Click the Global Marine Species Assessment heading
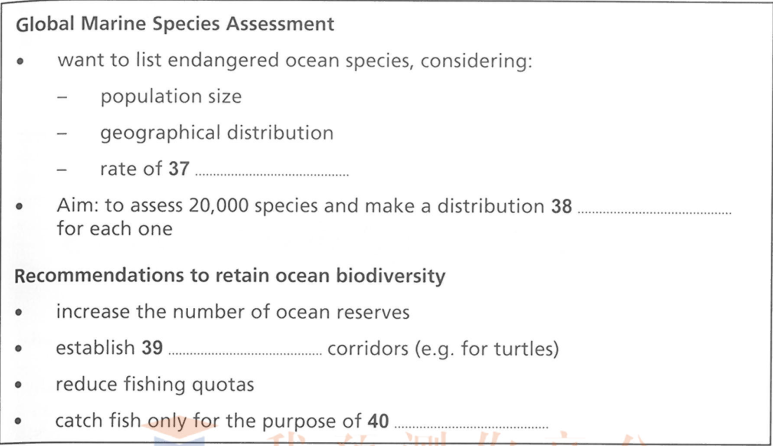The height and width of the screenshot is (446, 773). pyautogui.click(x=175, y=24)
